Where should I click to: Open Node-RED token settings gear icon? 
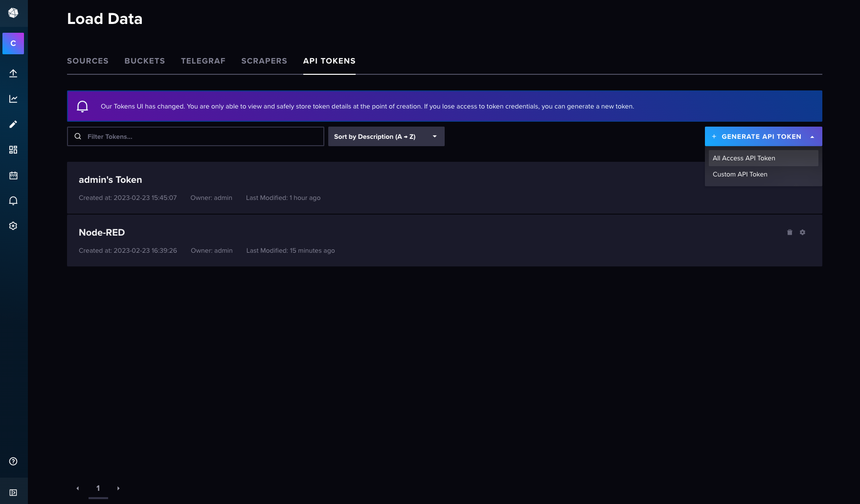[x=802, y=232]
